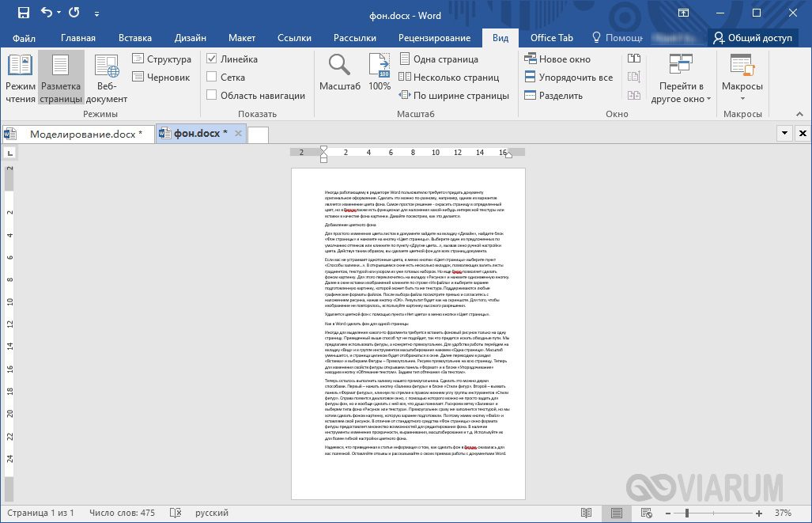
Task: Click the vertical ruler on the left
Action: 9,335
